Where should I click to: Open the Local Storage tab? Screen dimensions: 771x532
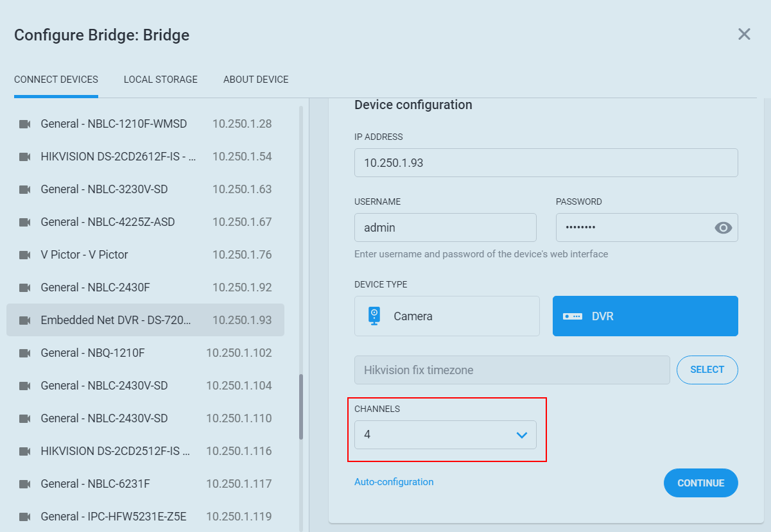[x=160, y=80]
